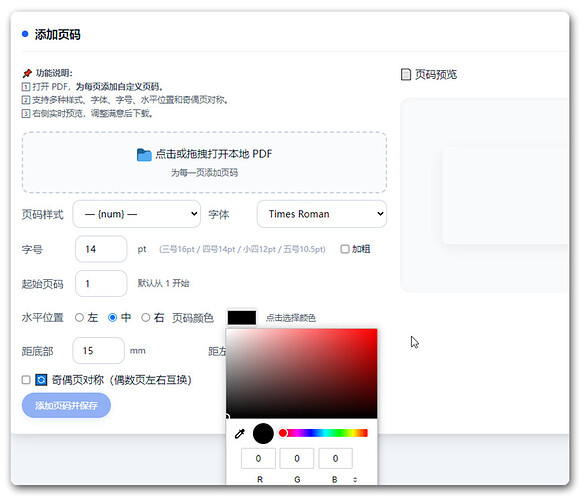Open the Times Roman font dropdown

pyautogui.click(x=322, y=214)
